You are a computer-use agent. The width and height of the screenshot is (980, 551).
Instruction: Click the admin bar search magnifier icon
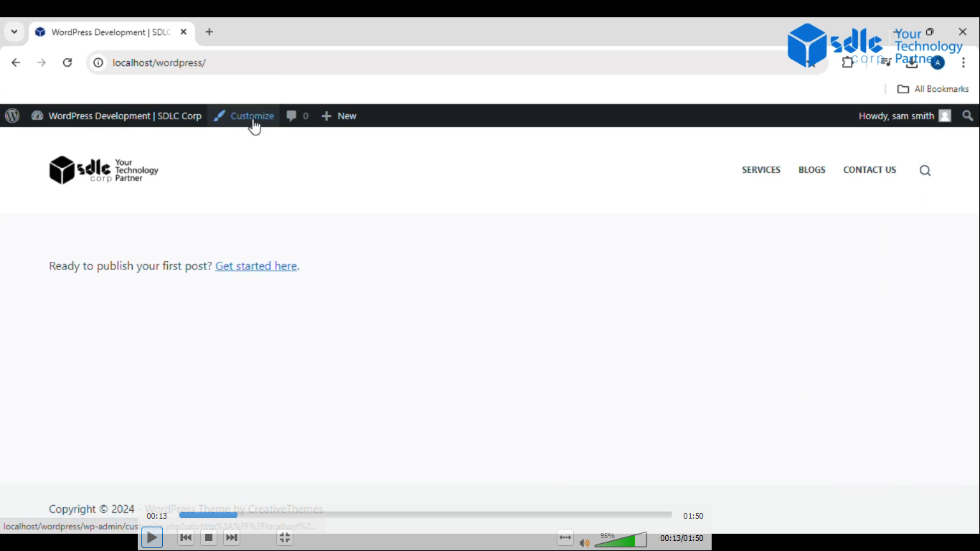point(968,116)
